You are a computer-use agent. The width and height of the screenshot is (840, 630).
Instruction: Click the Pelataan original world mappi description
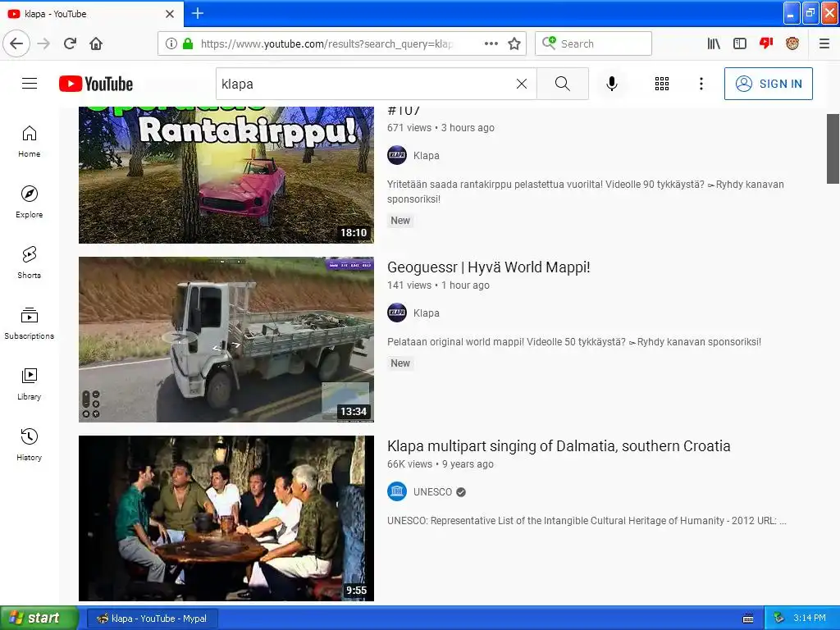(x=574, y=342)
